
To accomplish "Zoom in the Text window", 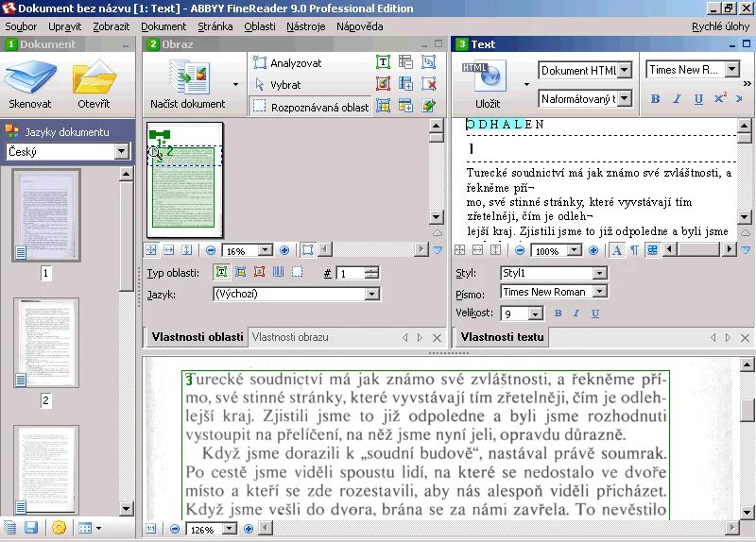I will point(593,250).
